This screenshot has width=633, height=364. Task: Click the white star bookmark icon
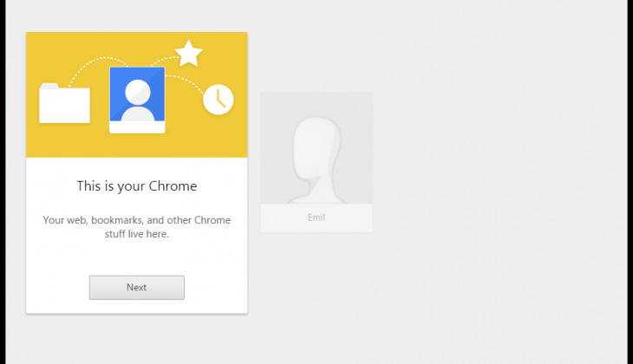[x=188, y=53]
